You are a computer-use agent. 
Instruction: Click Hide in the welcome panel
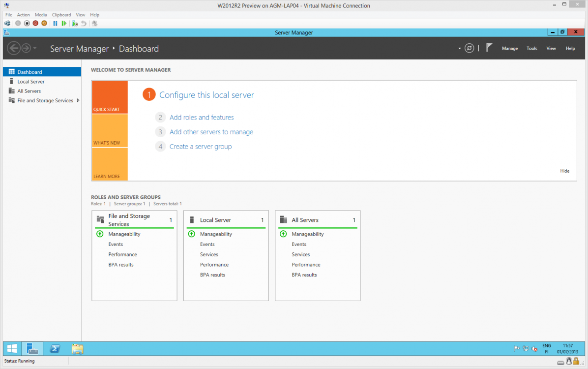click(x=564, y=171)
